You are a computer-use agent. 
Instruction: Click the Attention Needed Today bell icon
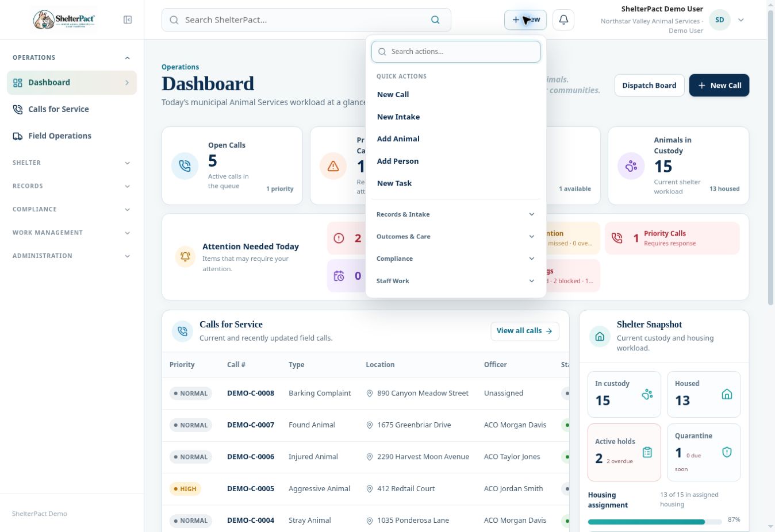[185, 257]
